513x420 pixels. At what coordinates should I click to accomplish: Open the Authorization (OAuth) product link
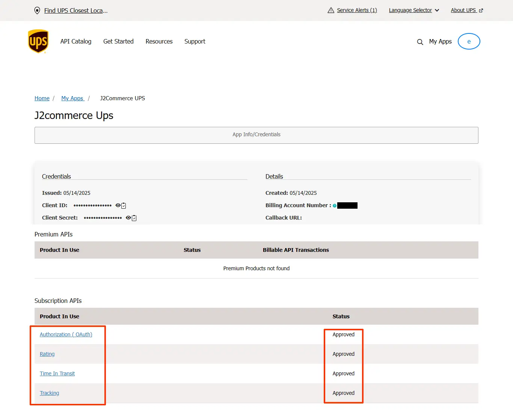66,334
